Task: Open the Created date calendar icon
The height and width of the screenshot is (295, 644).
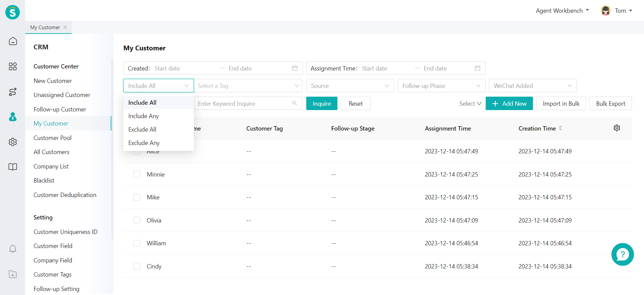Action: [x=295, y=68]
